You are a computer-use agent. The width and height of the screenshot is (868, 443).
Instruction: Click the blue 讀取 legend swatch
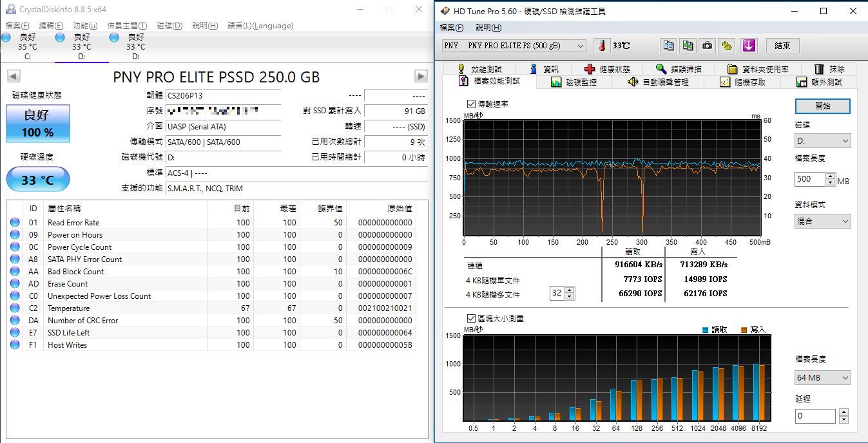(705, 330)
